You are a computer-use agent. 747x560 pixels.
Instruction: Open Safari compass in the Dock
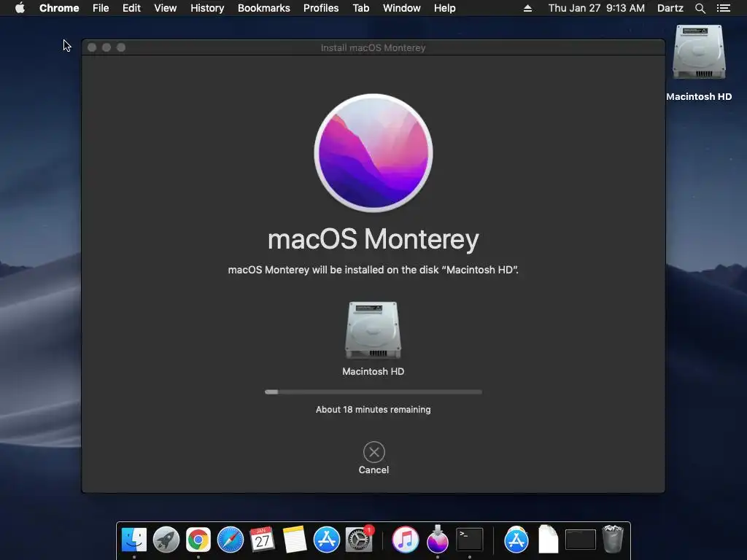coord(230,540)
